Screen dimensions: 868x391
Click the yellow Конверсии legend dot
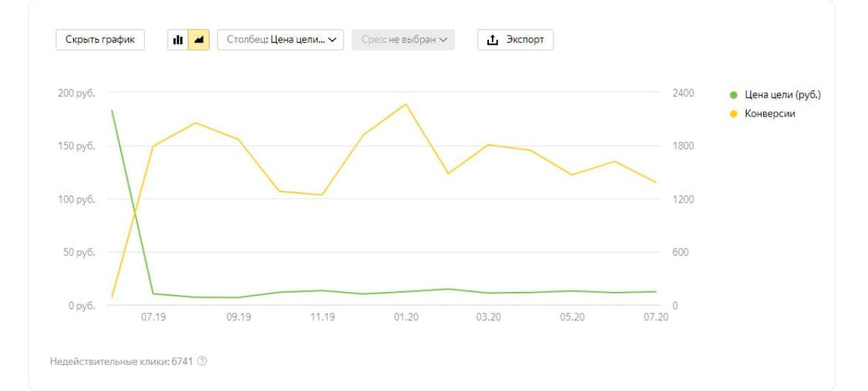coord(733,113)
